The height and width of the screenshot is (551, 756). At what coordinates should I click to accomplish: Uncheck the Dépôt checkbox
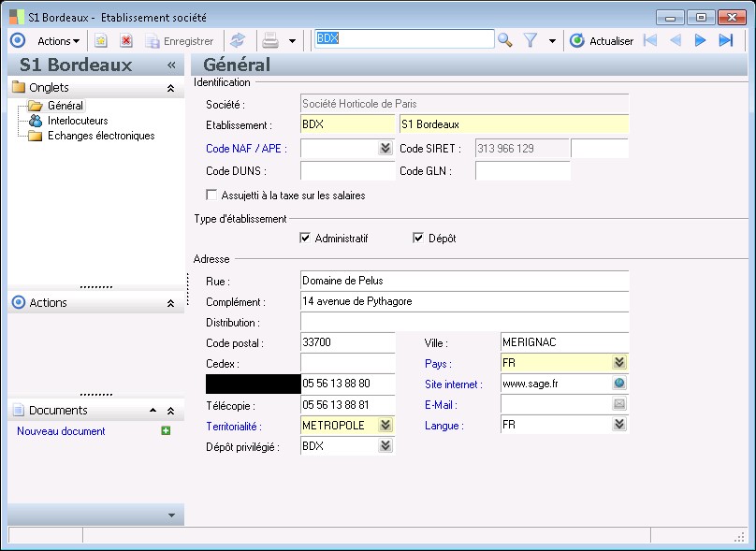(x=418, y=239)
